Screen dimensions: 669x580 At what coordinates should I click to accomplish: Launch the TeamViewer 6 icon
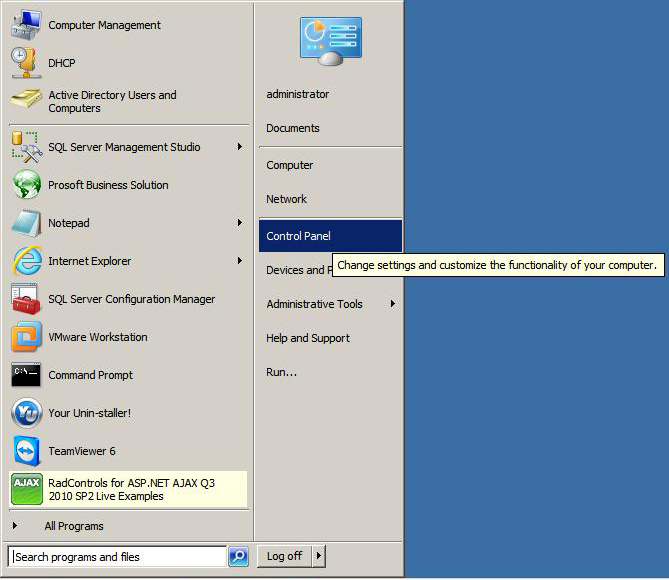(26, 451)
